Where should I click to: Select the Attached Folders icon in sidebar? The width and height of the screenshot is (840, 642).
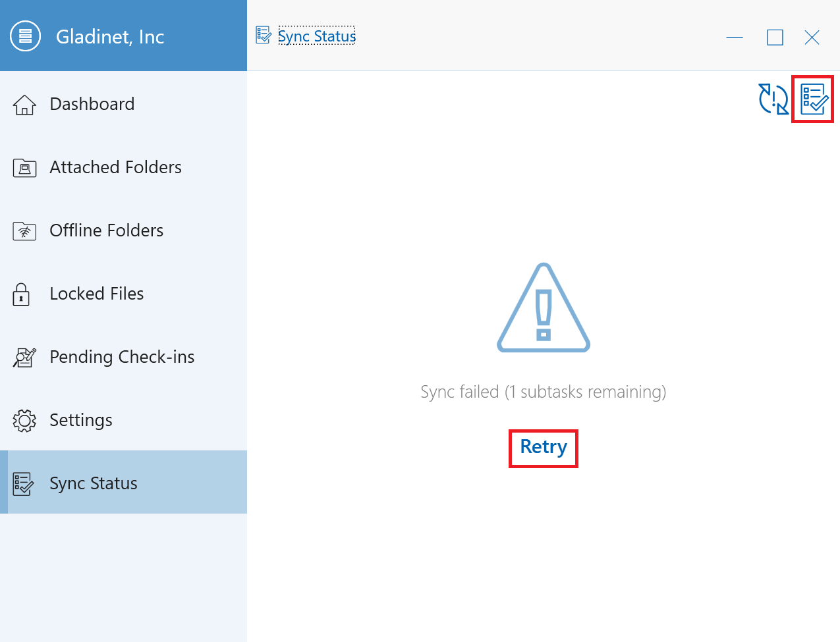point(24,168)
